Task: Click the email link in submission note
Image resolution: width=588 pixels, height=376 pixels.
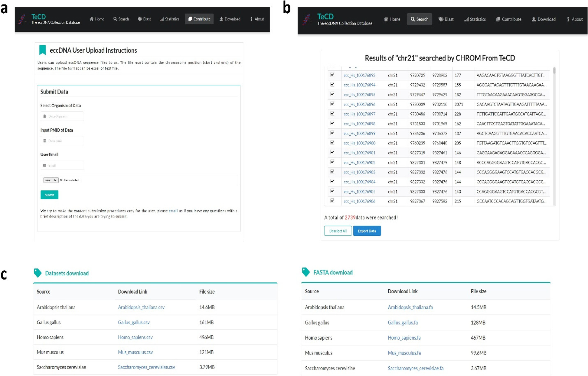Action: pyautogui.click(x=173, y=211)
